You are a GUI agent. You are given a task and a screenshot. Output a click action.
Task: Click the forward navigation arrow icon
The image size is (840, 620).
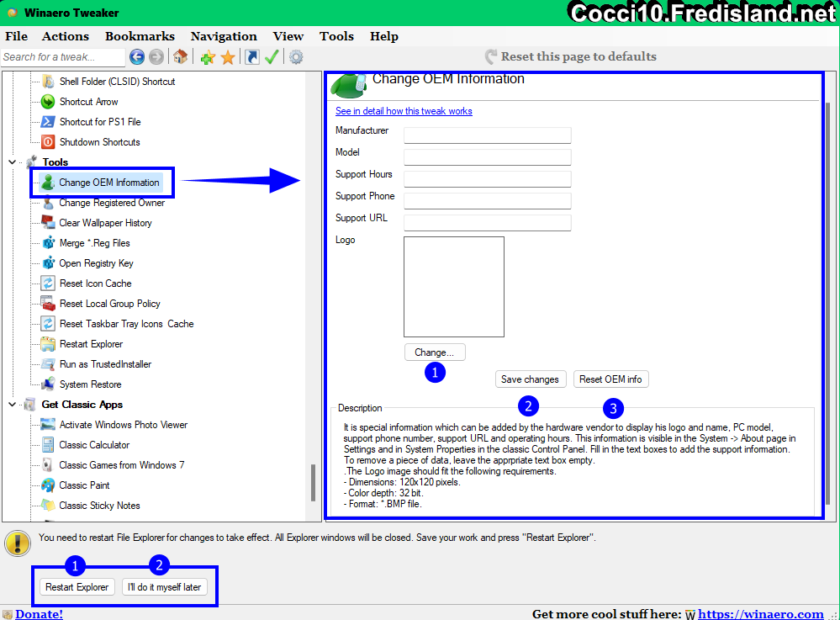156,57
